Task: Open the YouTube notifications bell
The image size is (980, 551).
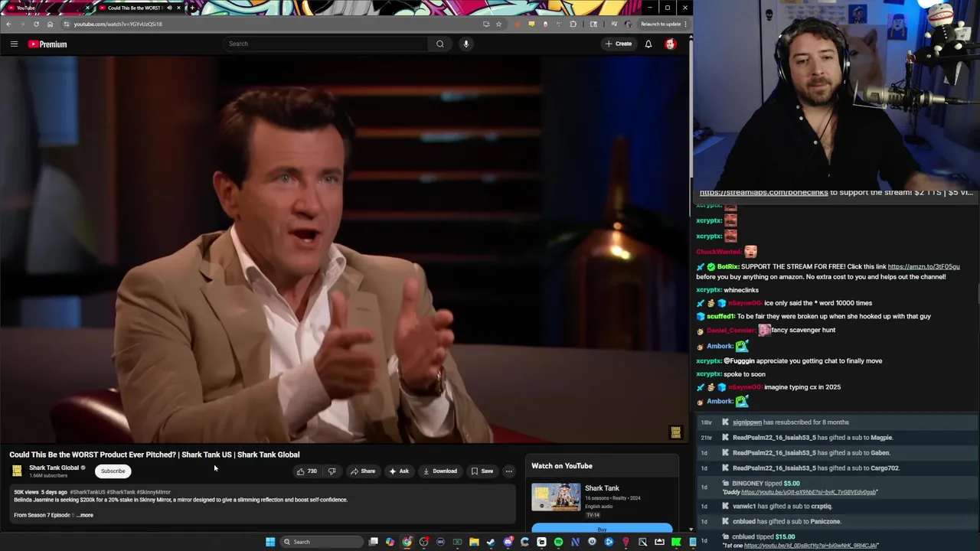Action: pyautogui.click(x=648, y=44)
